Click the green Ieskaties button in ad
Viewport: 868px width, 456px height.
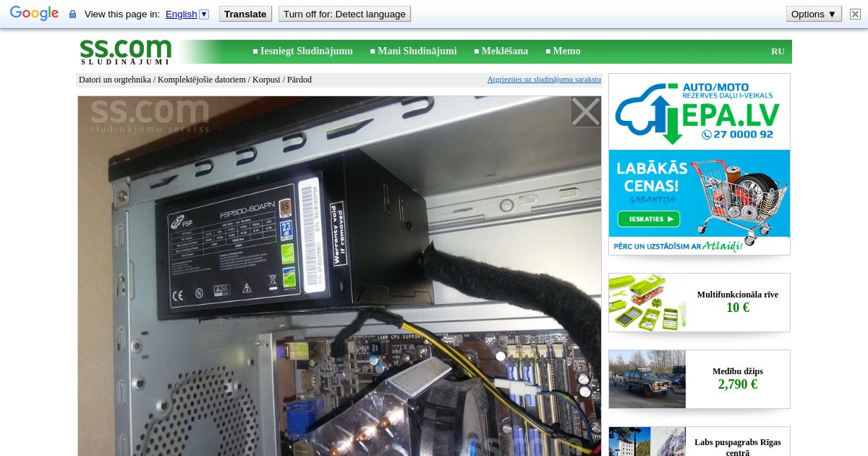point(648,219)
